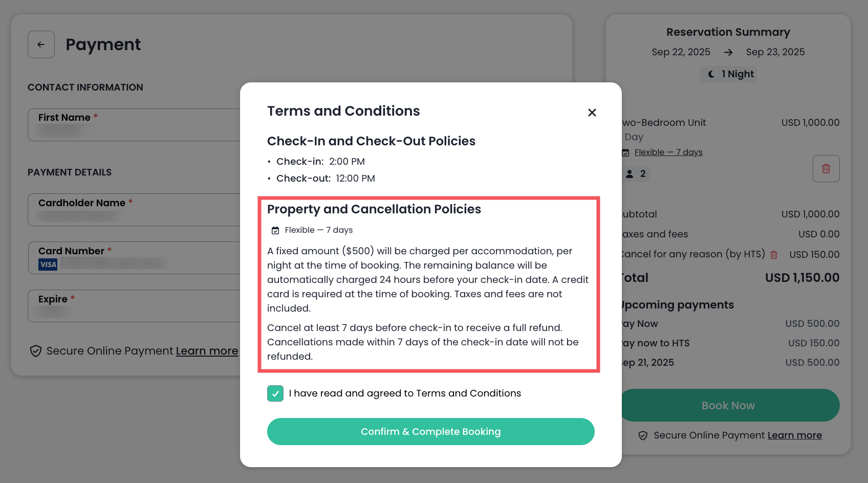
Task: Close the Terms and Conditions dialog
Action: coord(592,113)
